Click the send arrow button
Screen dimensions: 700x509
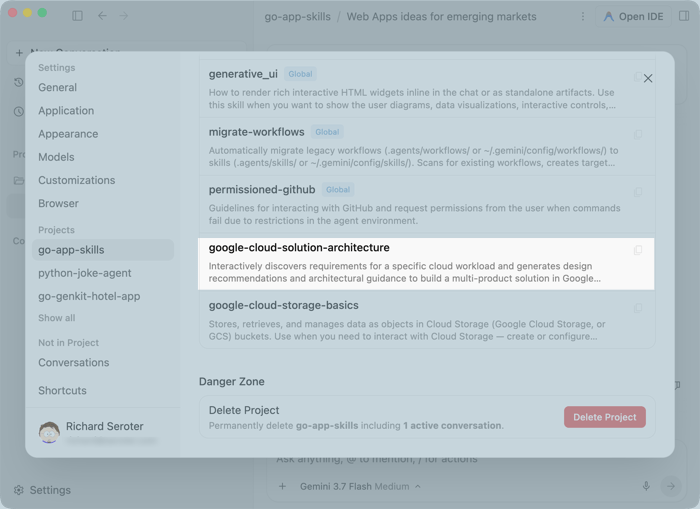pyautogui.click(x=671, y=486)
